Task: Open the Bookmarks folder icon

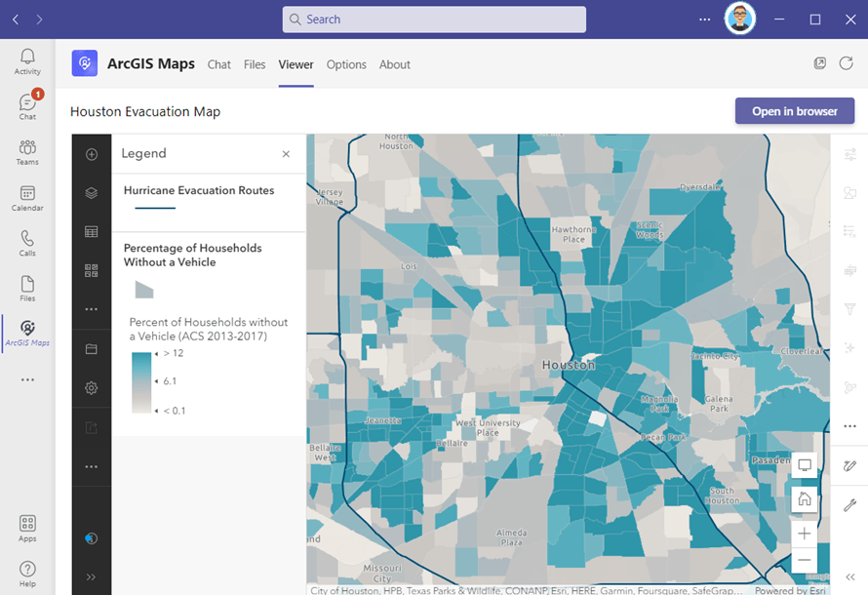Action: [91, 348]
